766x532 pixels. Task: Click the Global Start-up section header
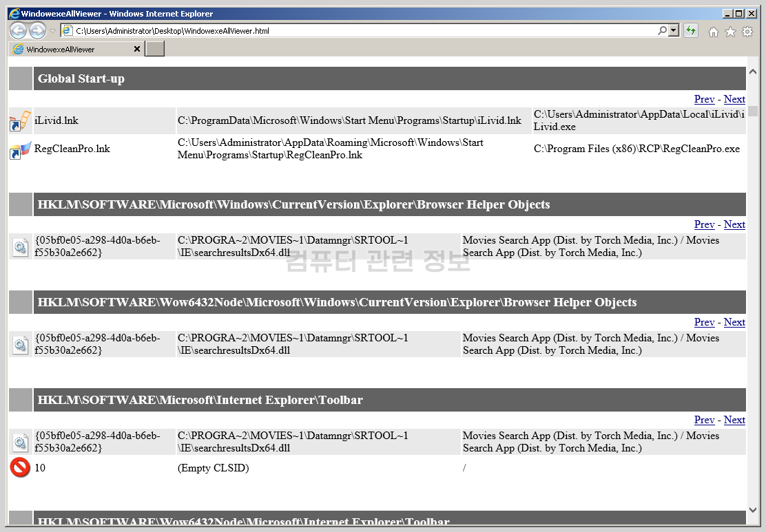point(389,78)
